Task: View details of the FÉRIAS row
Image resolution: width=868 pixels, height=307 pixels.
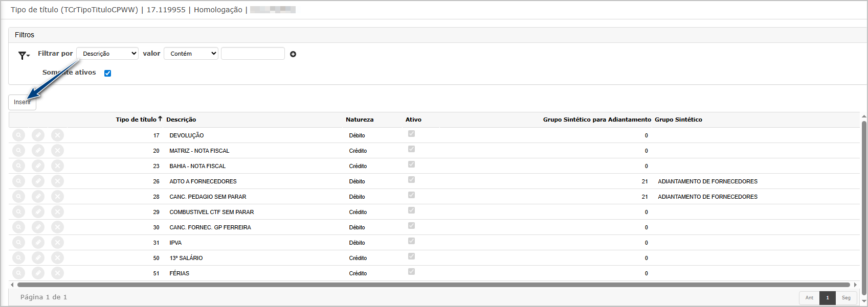Action: click(x=18, y=273)
